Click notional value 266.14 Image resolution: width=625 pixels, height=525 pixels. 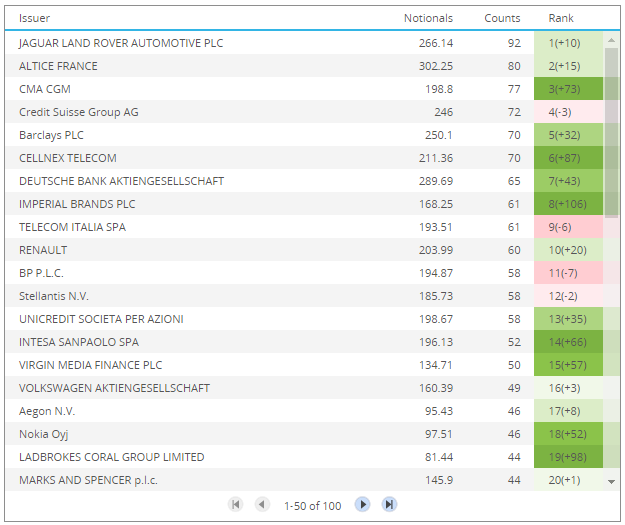point(436,43)
